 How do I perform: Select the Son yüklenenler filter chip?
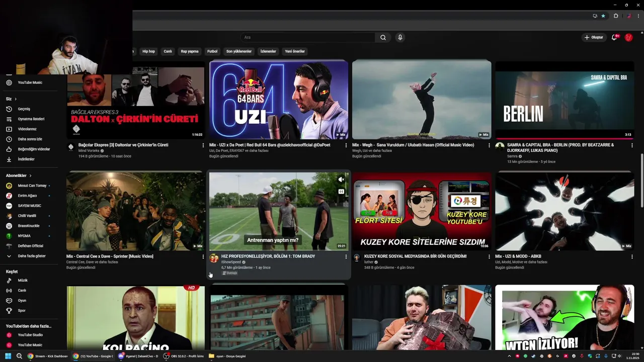[x=239, y=51]
